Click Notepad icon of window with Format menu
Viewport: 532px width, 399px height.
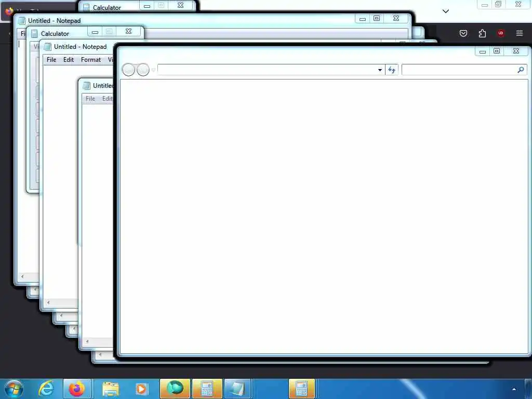(47, 47)
